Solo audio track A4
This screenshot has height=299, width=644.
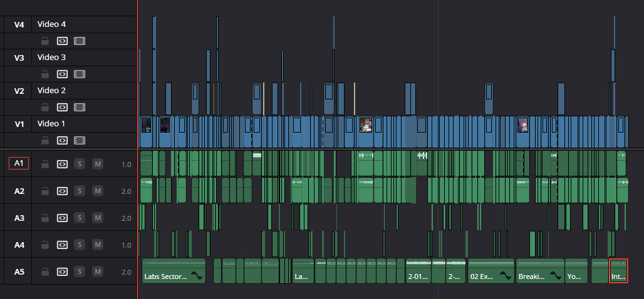tap(80, 245)
